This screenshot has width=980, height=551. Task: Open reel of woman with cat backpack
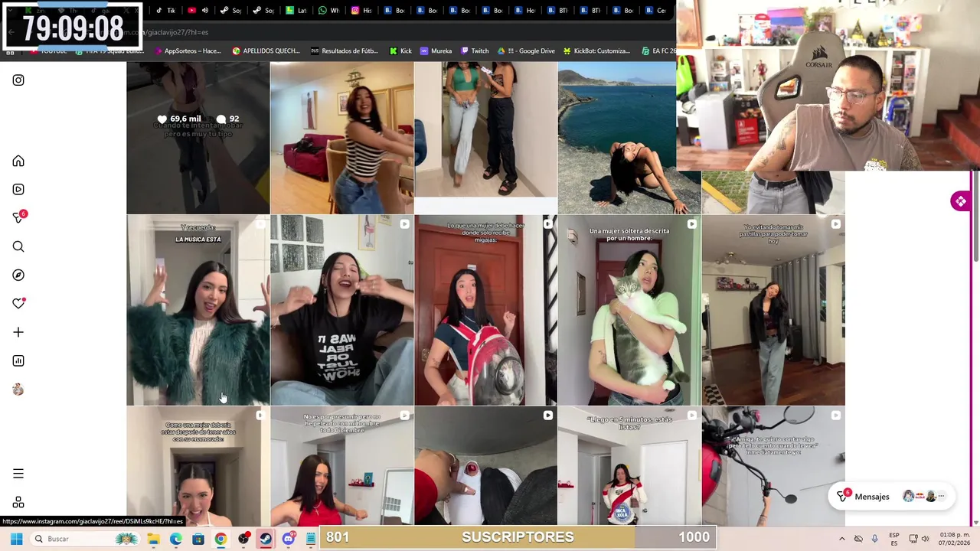[x=485, y=310]
